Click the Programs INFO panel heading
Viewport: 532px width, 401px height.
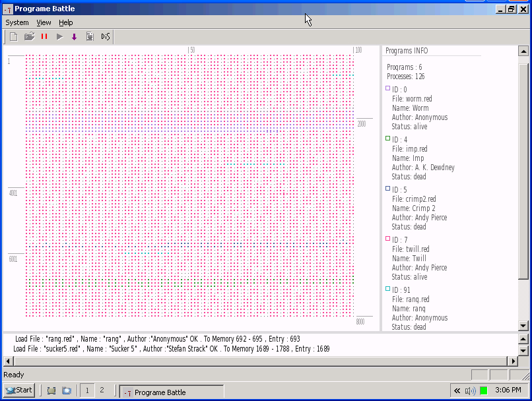click(407, 51)
